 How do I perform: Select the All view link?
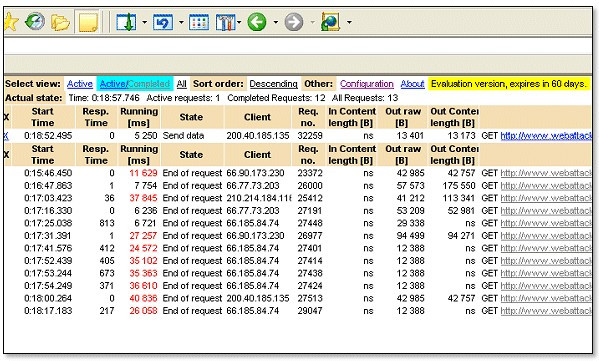[x=181, y=84]
